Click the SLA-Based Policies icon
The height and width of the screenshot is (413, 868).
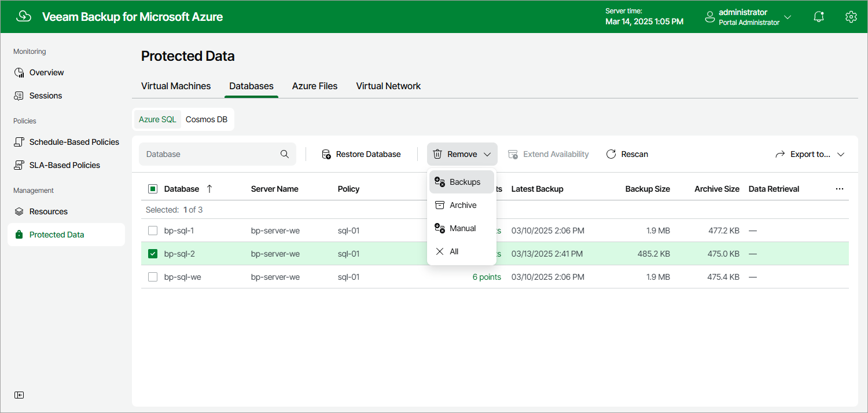tap(19, 165)
